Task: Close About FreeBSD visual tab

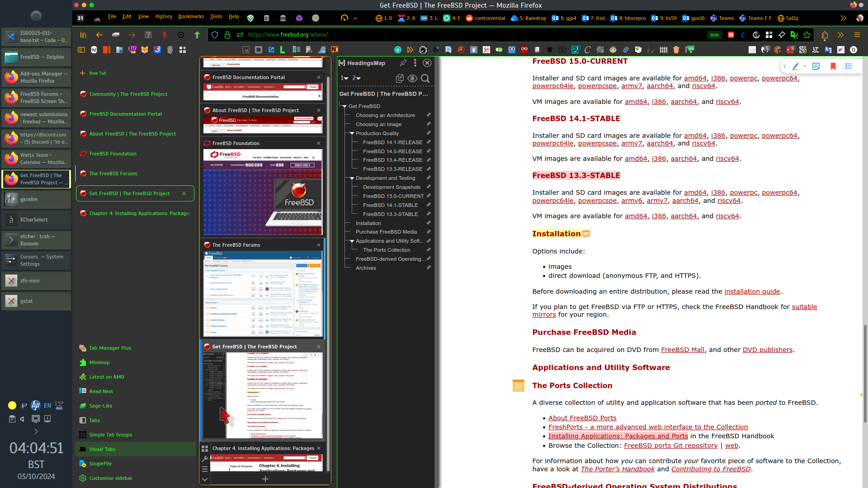Action: (319, 110)
